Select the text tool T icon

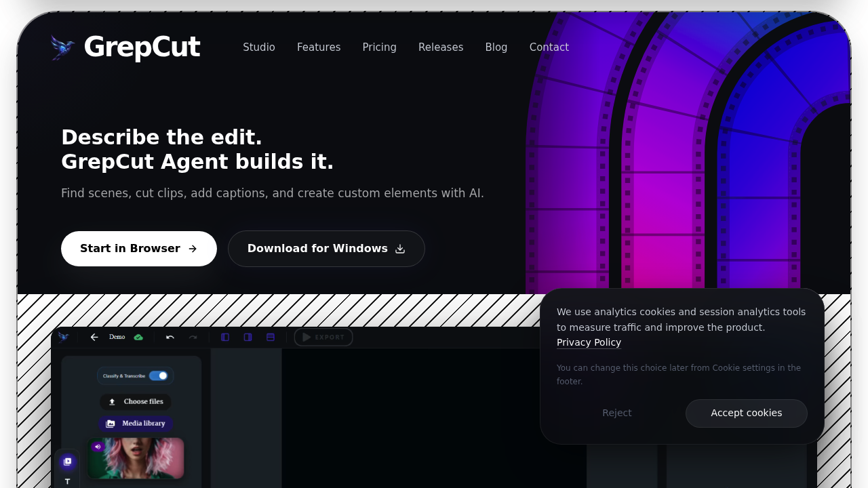(x=67, y=481)
